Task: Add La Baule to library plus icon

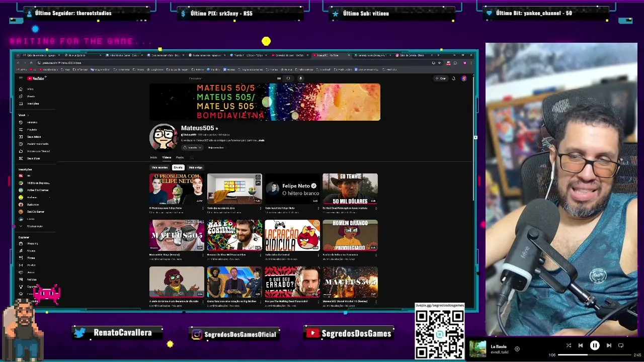Action: tap(517, 348)
